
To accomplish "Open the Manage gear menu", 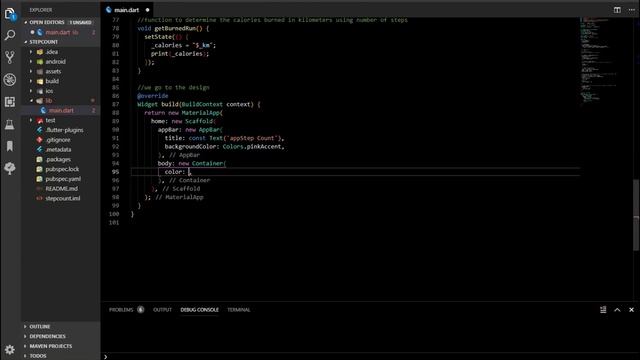I will point(10,350).
